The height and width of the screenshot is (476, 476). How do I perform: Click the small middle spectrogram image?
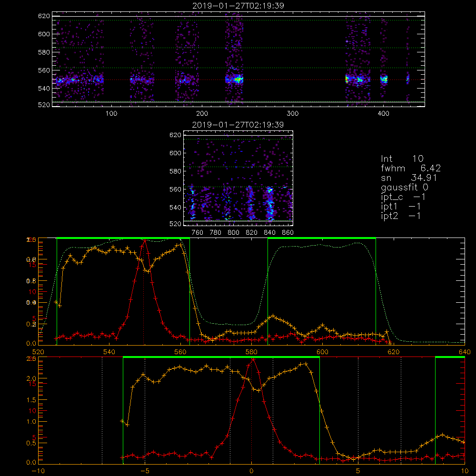tap(238, 178)
